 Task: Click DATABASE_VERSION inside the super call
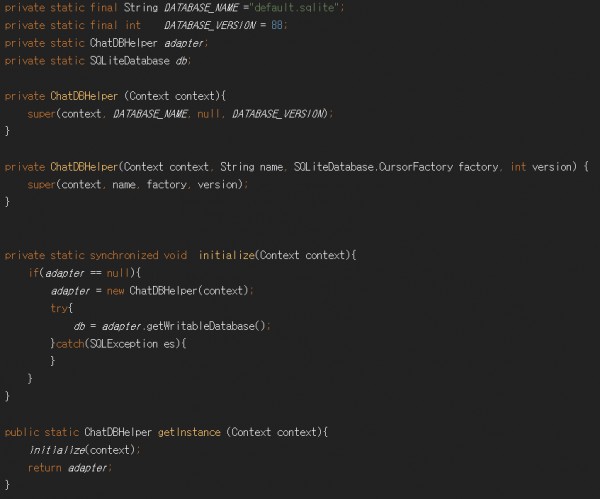(x=280, y=114)
